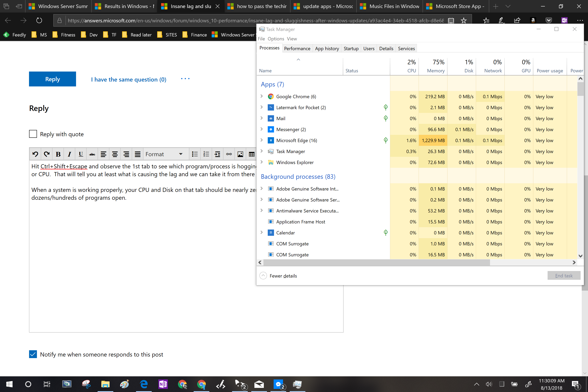The height and width of the screenshot is (392, 588).
Task: Collapse Task Manager with Fewer details
Action: [279, 276]
